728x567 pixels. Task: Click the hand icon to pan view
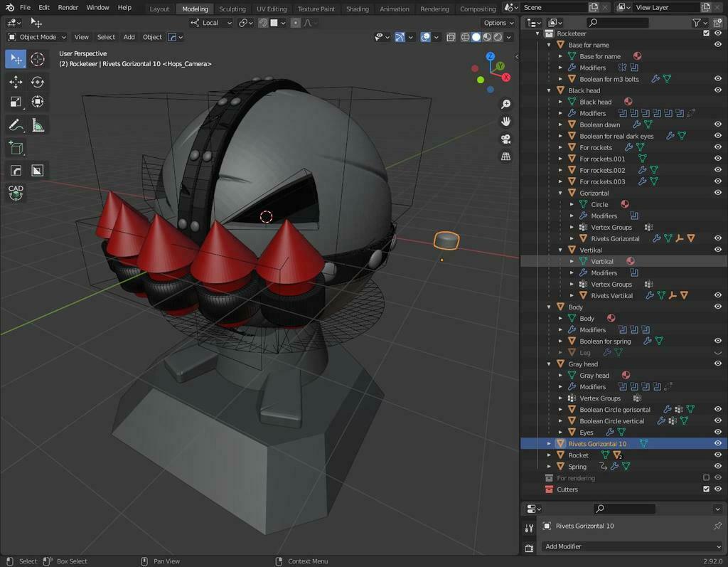click(x=506, y=122)
